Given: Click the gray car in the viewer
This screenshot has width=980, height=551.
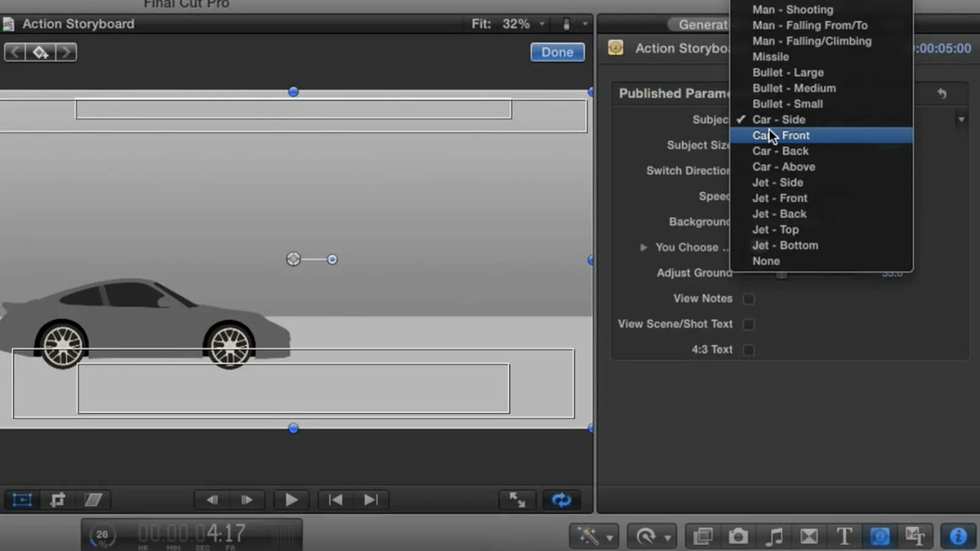Looking at the screenshot, I should point(145,323).
